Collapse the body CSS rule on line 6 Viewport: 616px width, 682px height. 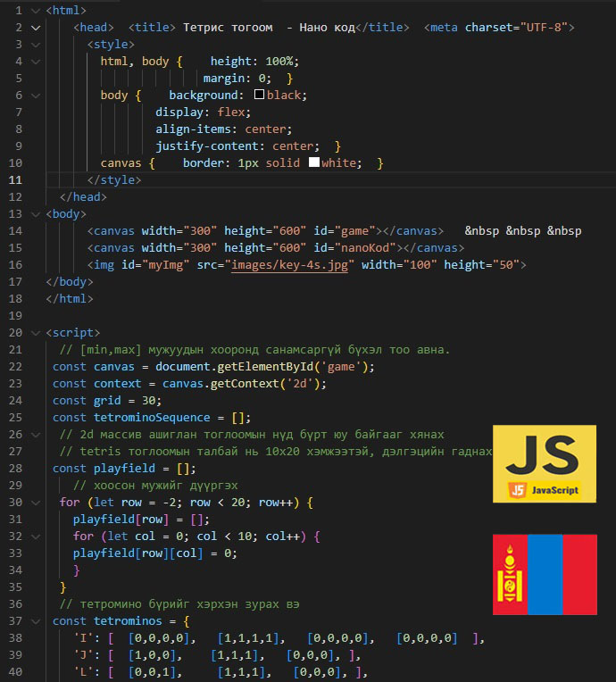click(36, 96)
